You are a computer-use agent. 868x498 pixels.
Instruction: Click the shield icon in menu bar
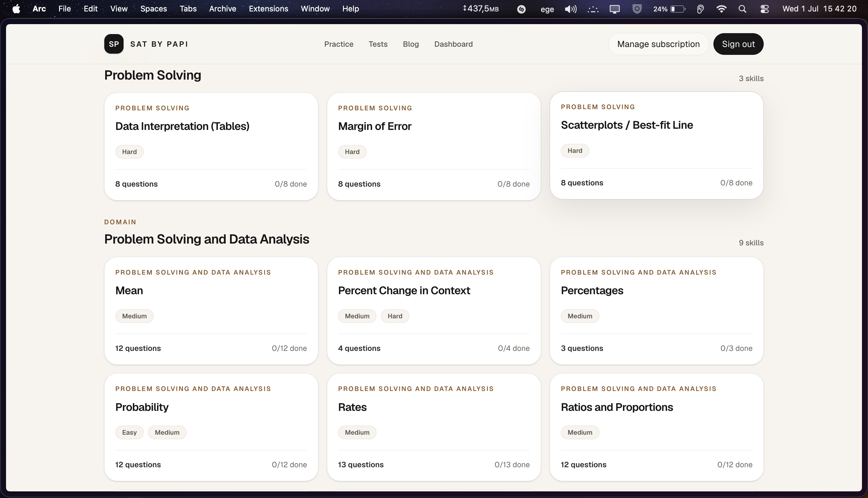(x=637, y=9)
